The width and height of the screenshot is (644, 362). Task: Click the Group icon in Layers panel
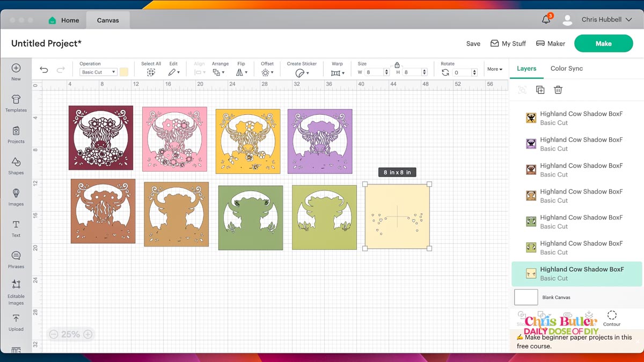pos(522,90)
